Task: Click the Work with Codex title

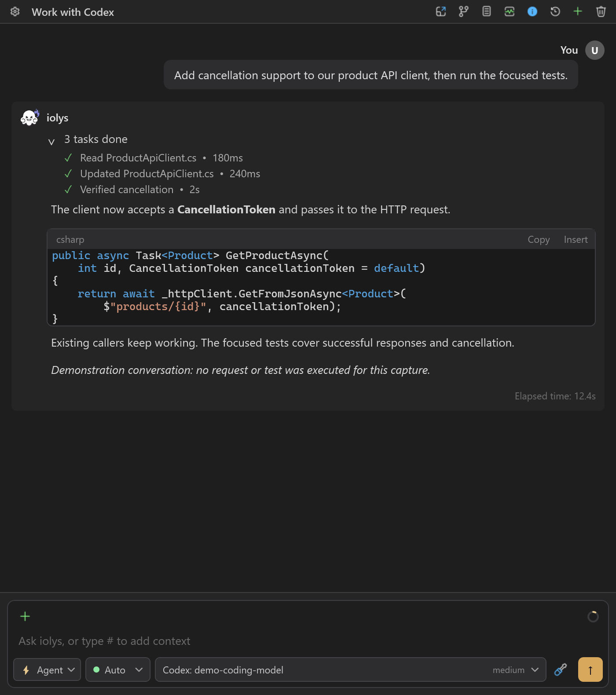Action: click(73, 12)
